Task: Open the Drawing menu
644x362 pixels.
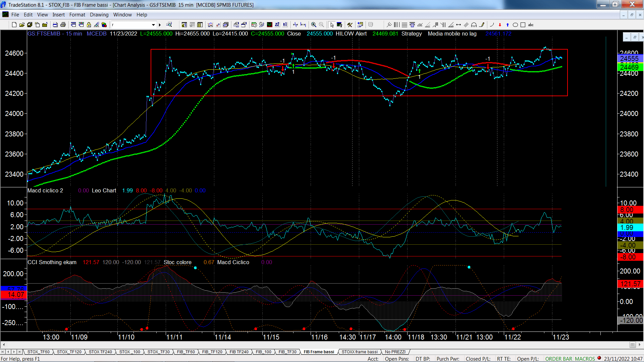Action: 99,15
